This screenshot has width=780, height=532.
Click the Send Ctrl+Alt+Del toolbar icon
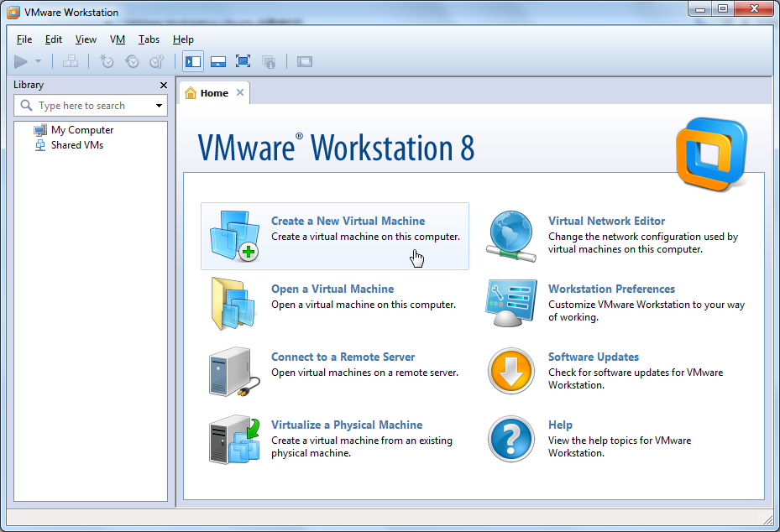click(71, 61)
